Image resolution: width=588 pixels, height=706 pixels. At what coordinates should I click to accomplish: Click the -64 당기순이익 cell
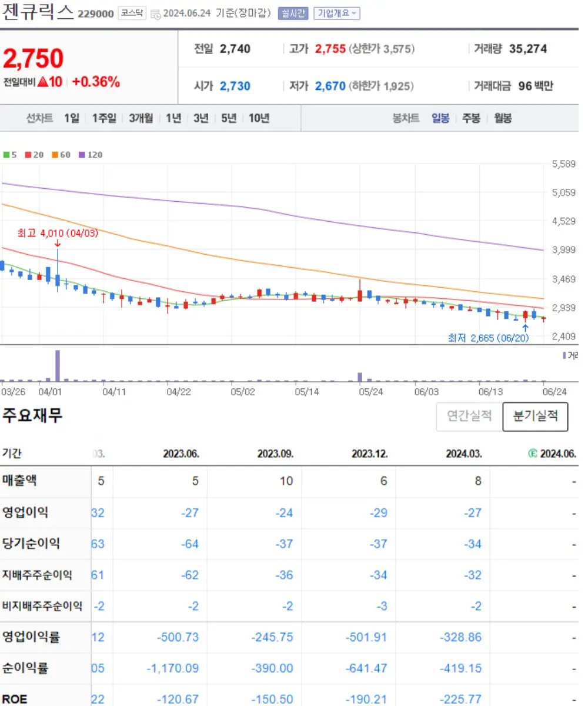(190, 544)
